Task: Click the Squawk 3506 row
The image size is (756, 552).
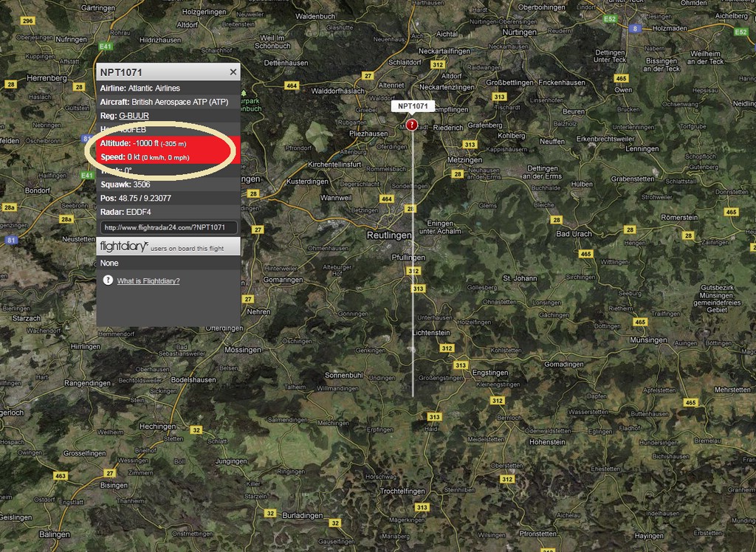Action: 168,184
